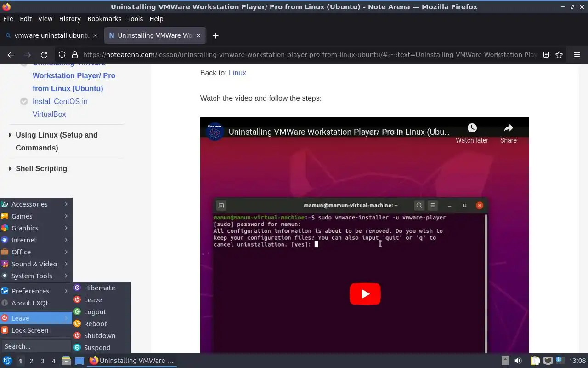Screen dimensions: 588x368
Task: Switch to virtual desktop 3
Action: point(42,361)
